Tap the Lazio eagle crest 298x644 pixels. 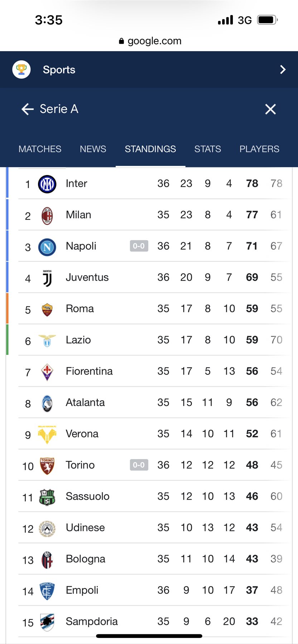47,341
